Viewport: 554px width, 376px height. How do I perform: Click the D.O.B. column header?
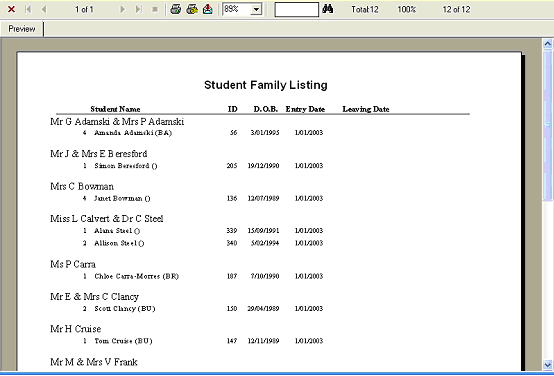[x=266, y=109]
